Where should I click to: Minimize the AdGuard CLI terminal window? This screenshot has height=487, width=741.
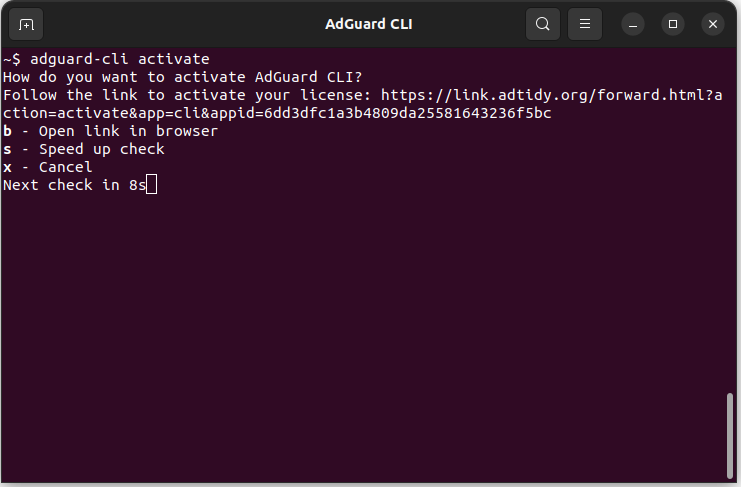pos(634,24)
